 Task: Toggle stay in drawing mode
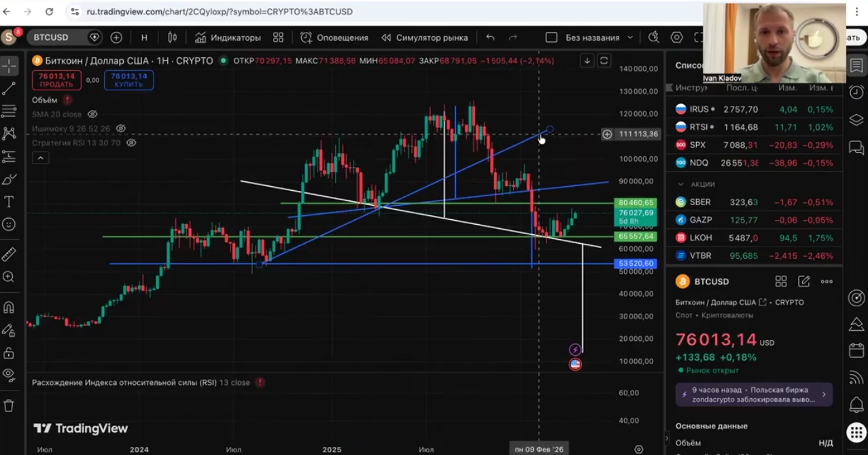[9, 330]
